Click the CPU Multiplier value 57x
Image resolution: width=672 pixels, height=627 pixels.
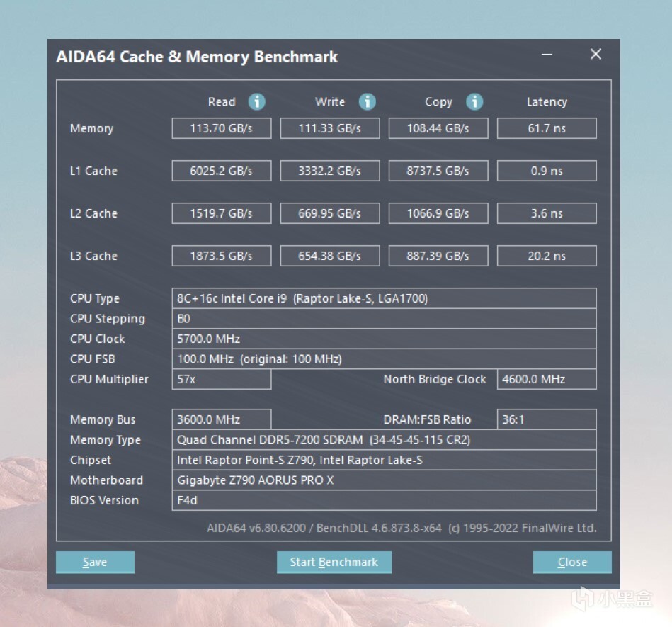(222, 379)
